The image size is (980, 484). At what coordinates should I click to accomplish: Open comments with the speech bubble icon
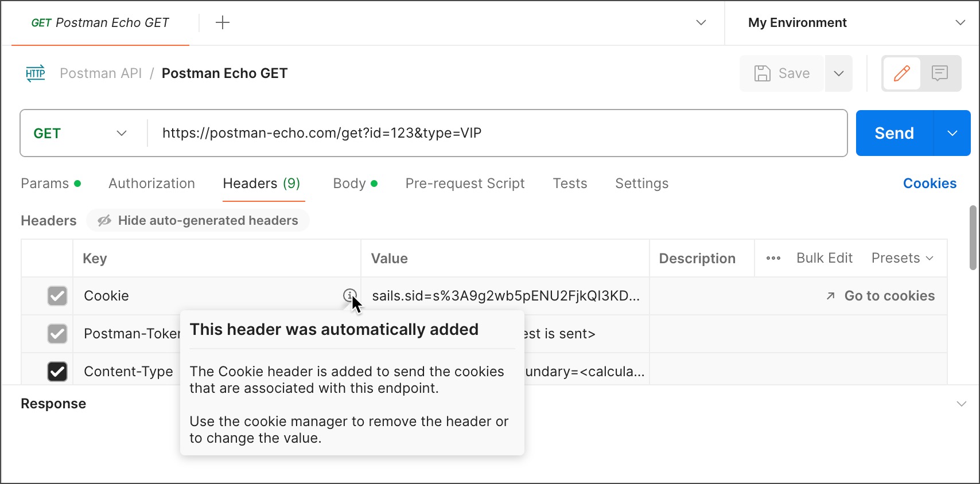(940, 73)
